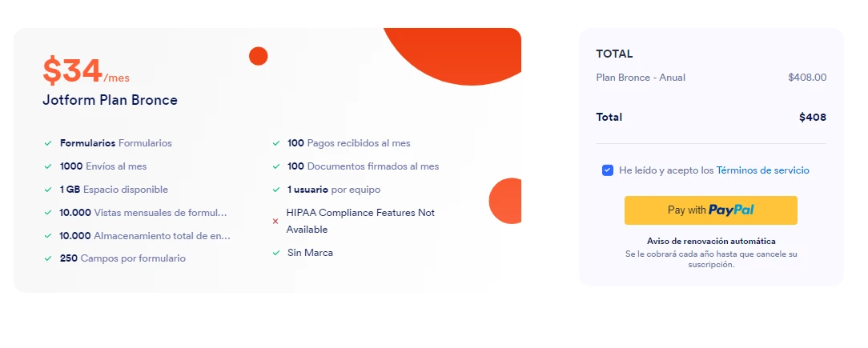Click the 1 usuario por equipo text
This screenshot has width=868, height=348.
(x=334, y=190)
